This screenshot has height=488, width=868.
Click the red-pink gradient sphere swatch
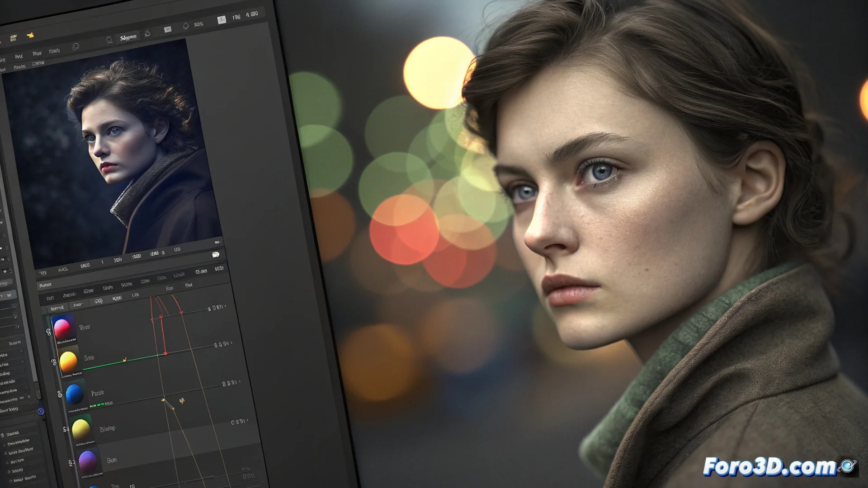(62, 328)
